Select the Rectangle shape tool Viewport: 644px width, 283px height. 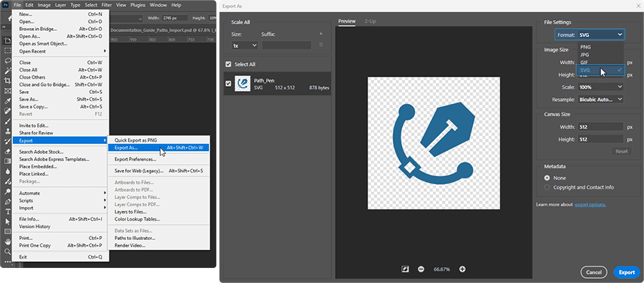coord(7,231)
